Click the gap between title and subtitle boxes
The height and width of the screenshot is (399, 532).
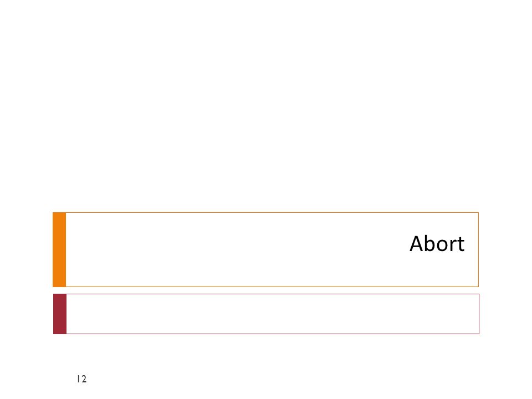266,290
